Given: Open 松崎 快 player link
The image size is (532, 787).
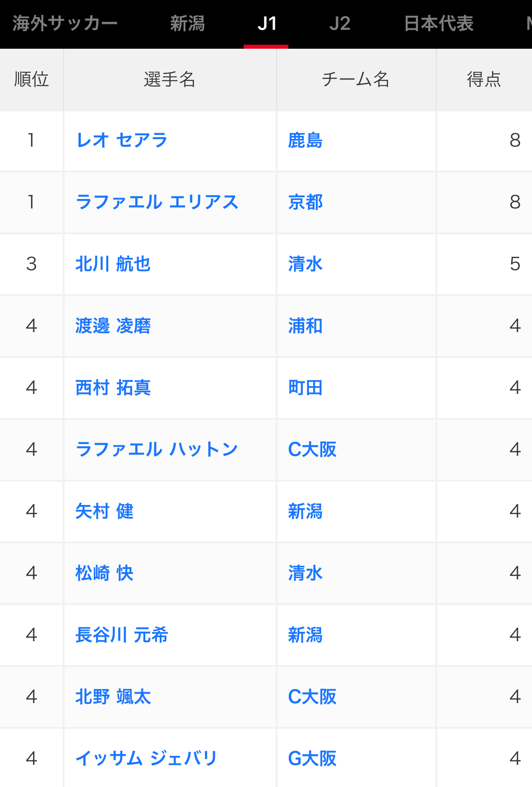Looking at the screenshot, I should [x=104, y=573].
